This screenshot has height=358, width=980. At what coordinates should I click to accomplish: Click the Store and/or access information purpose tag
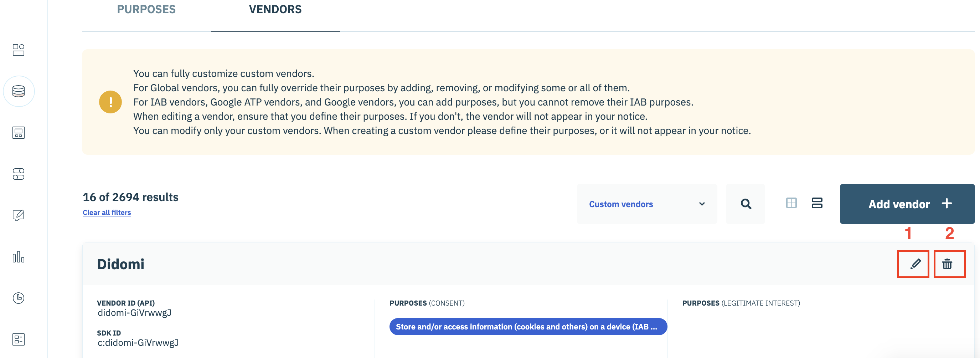(x=528, y=327)
